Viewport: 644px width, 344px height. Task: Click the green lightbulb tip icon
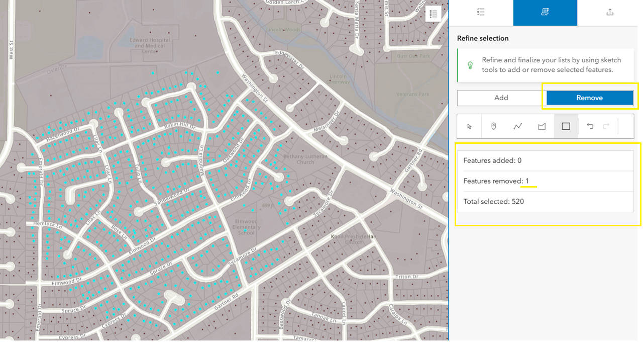click(470, 65)
